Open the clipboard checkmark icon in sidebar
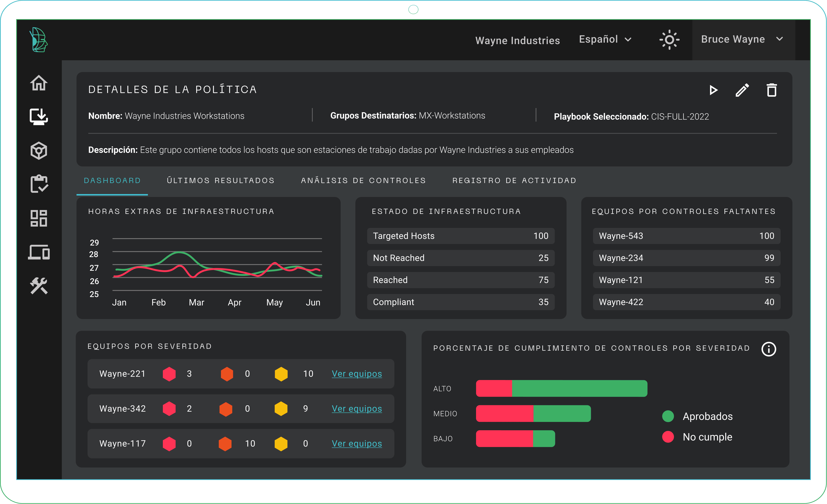 [x=39, y=184]
